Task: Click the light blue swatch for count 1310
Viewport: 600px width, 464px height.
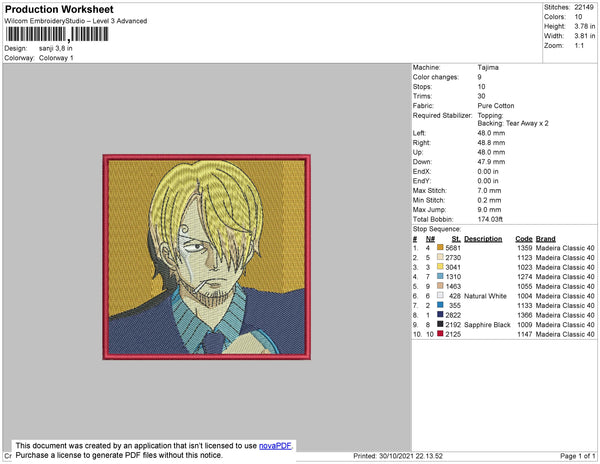Action: [x=440, y=277]
